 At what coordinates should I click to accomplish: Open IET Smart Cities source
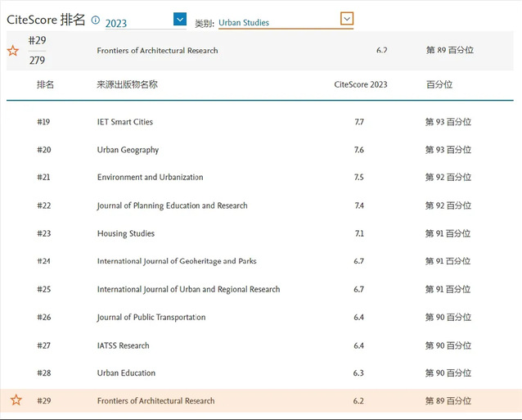124,122
